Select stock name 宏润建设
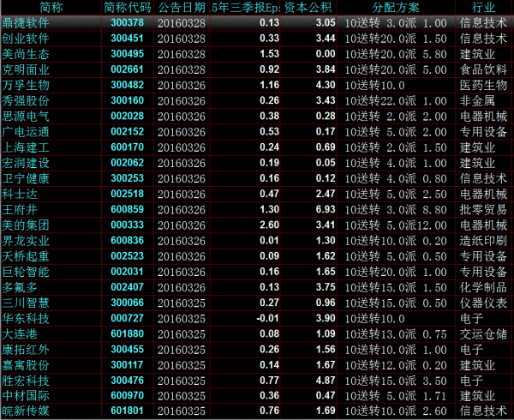The image size is (514, 420). pyautogui.click(x=26, y=163)
